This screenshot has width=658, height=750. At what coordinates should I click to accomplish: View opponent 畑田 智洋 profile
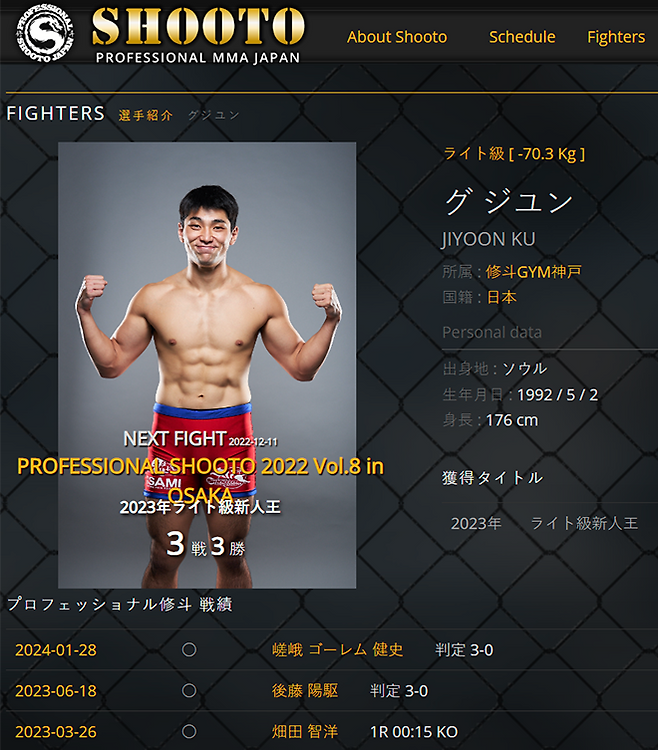tap(305, 732)
